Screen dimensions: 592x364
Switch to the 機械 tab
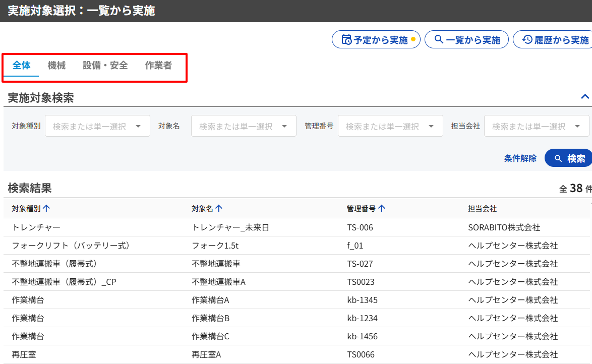(x=56, y=66)
